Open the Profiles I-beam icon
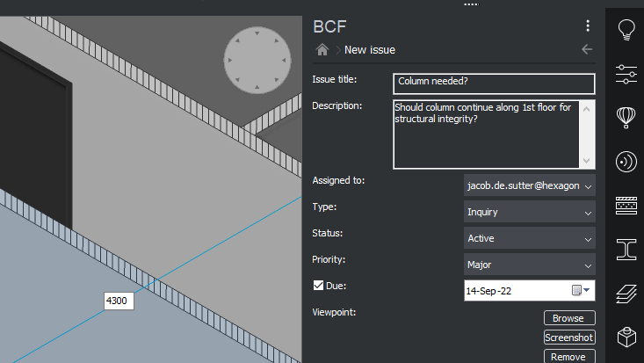The height and width of the screenshot is (363, 644). 626,250
